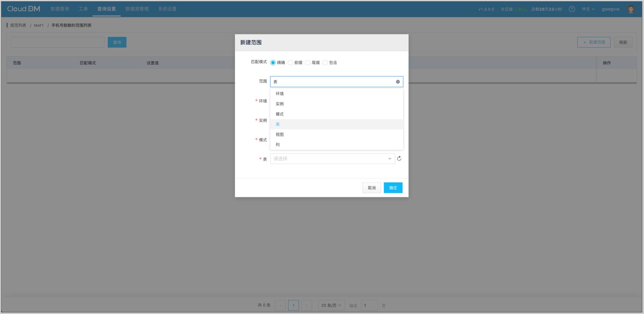The height and width of the screenshot is (314, 644).
Task: Open the 数据源管理 nav tab
Action: pyautogui.click(x=137, y=9)
